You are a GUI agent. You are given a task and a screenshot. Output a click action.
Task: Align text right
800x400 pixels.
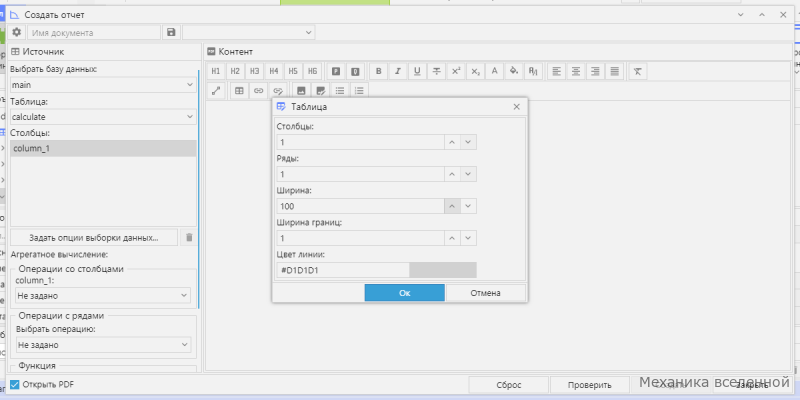595,71
